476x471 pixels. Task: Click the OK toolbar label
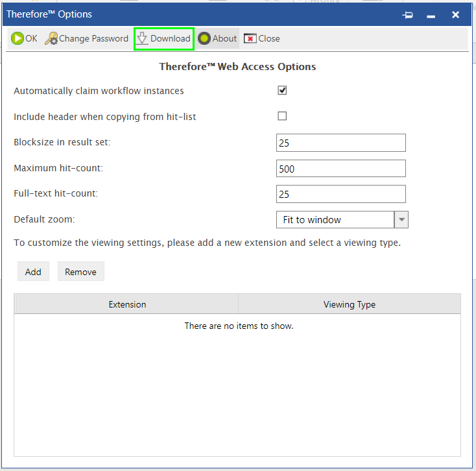[31, 38]
